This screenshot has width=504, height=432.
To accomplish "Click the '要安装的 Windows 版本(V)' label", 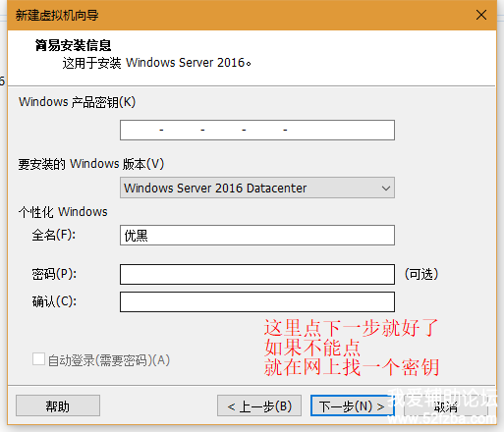I will tap(91, 164).
